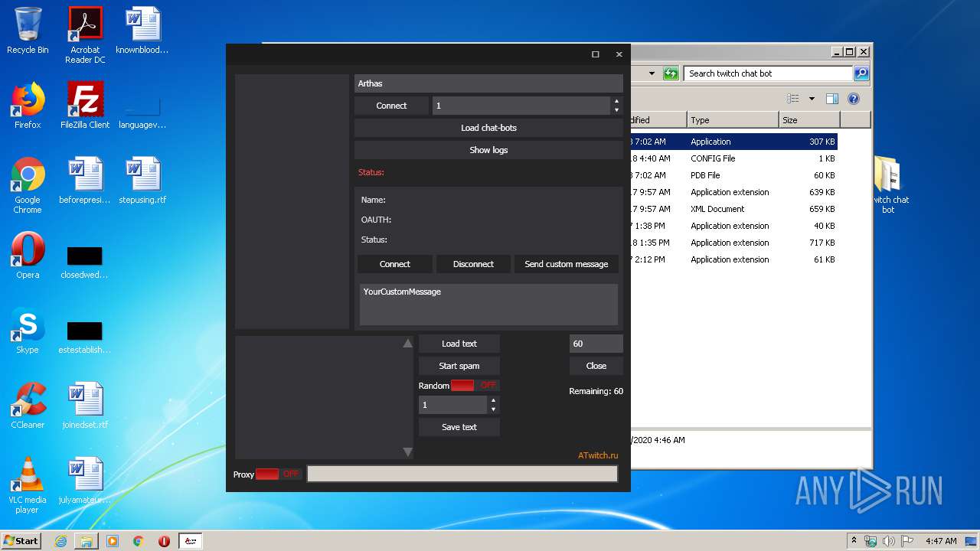
Task: Click the Start spam button
Action: (459, 366)
